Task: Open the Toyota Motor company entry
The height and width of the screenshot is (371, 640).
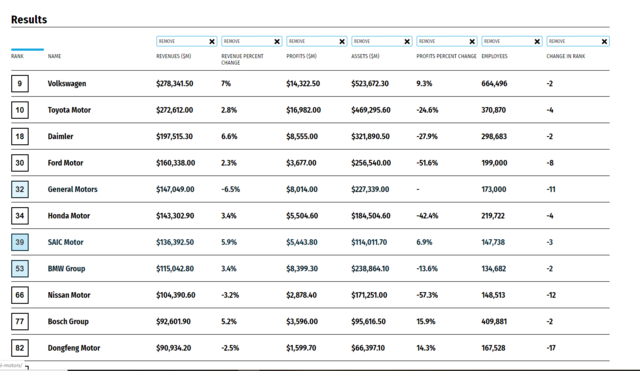Action: point(69,110)
